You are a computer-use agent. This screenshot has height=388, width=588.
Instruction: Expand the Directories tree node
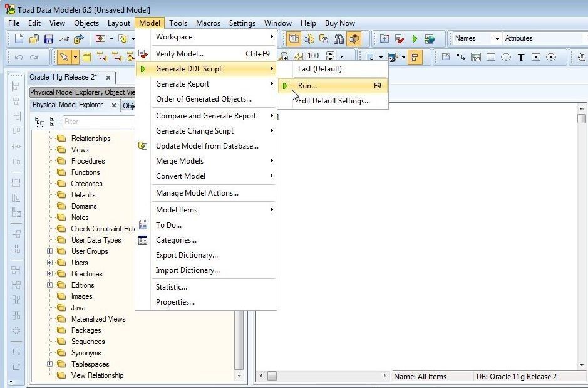click(49, 273)
